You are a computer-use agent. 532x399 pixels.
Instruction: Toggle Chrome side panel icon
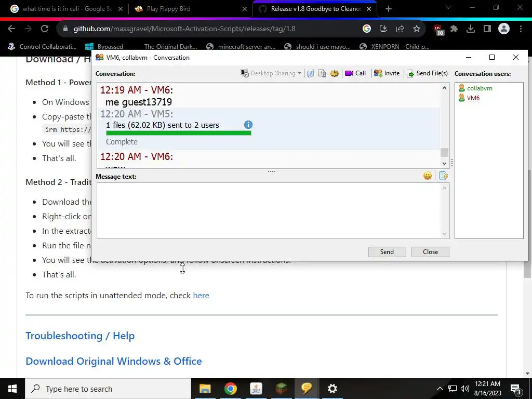(x=487, y=29)
